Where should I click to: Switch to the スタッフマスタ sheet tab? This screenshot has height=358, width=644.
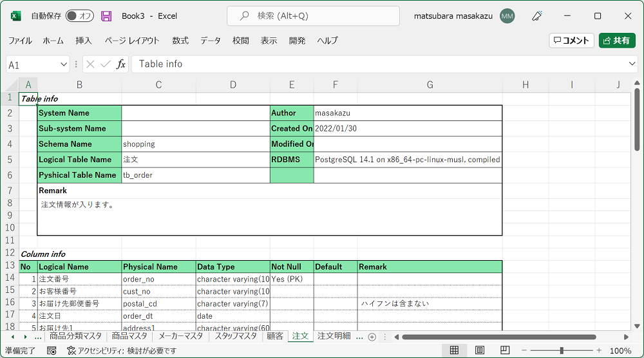pyautogui.click(x=236, y=336)
